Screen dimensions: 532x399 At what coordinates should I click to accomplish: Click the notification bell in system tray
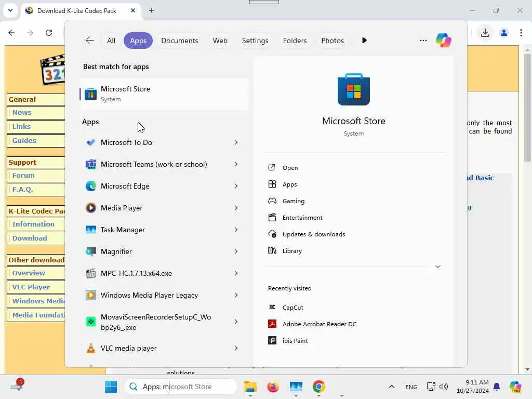point(497,387)
